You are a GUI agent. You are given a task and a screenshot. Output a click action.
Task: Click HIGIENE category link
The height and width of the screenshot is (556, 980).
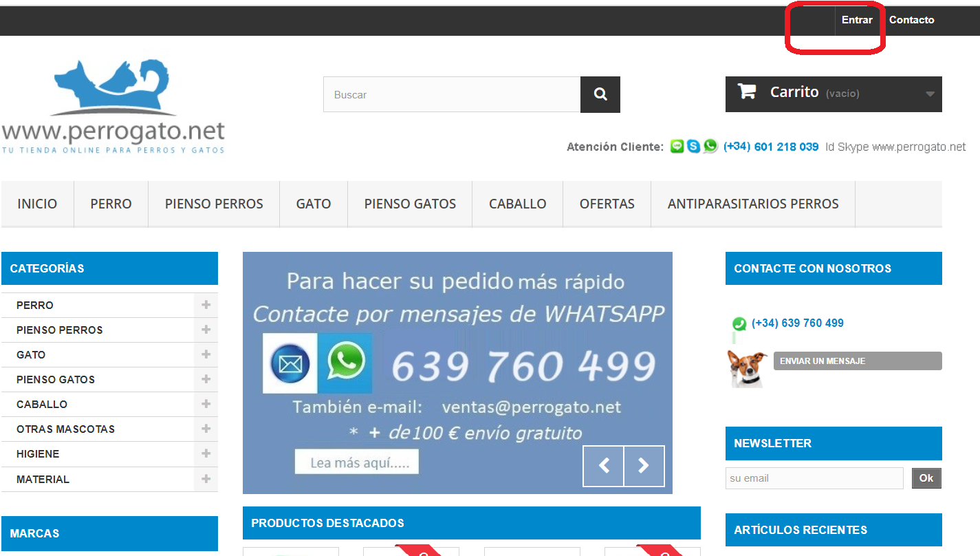click(38, 453)
